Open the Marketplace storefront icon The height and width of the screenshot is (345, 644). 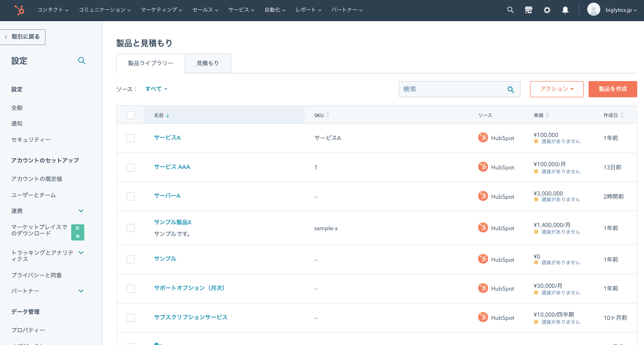(x=529, y=10)
